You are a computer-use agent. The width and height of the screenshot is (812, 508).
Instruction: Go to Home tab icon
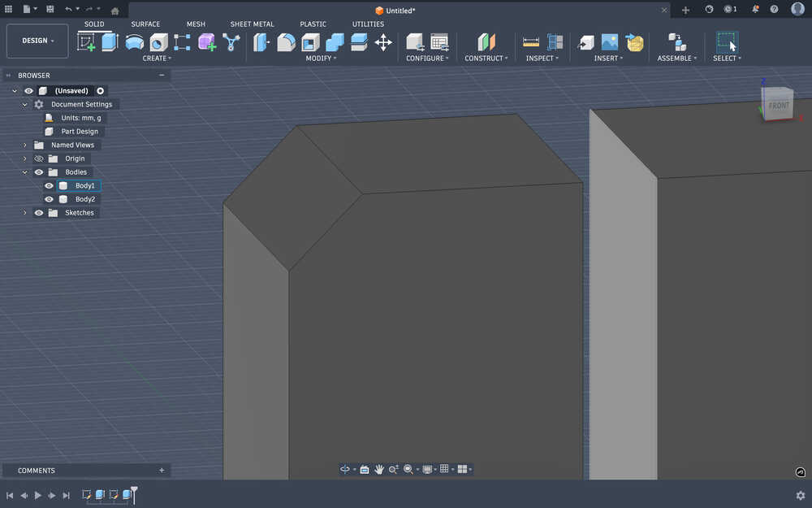[x=115, y=11]
